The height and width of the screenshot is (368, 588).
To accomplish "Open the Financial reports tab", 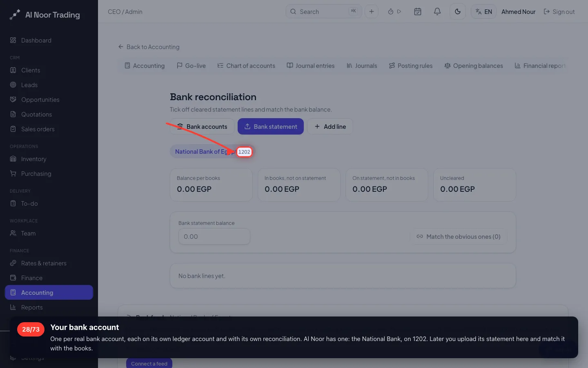I will 540,65.
